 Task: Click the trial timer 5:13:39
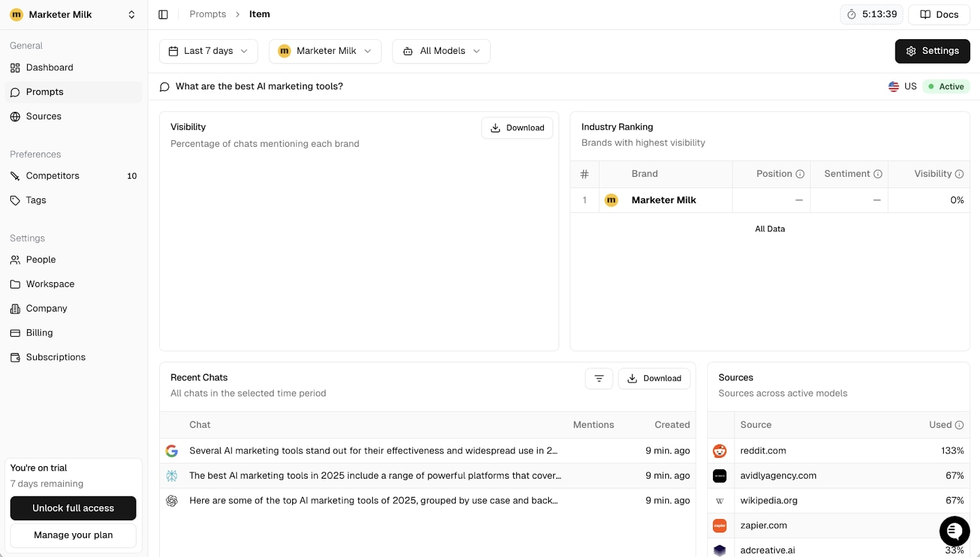[872, 14]
